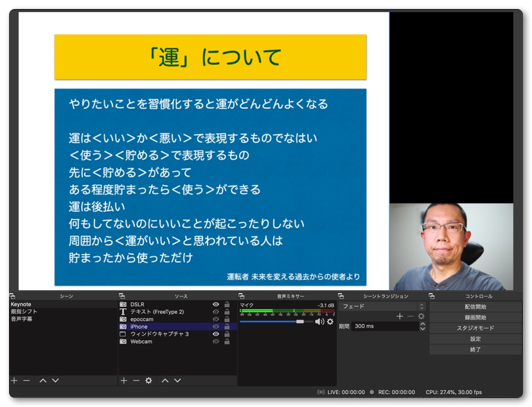Toggle the lock on Webcam source
Screen dimensions: 532x407
pyautogui.click(x=227, y=342)
